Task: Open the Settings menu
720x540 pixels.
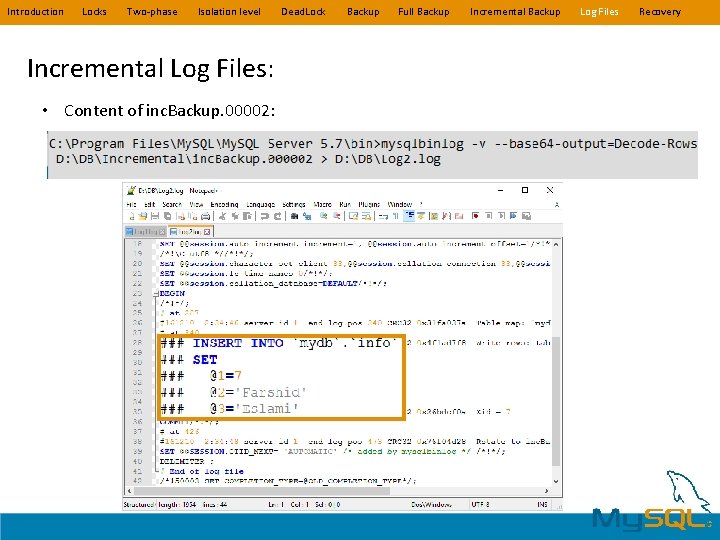Action: click(294, 204)
